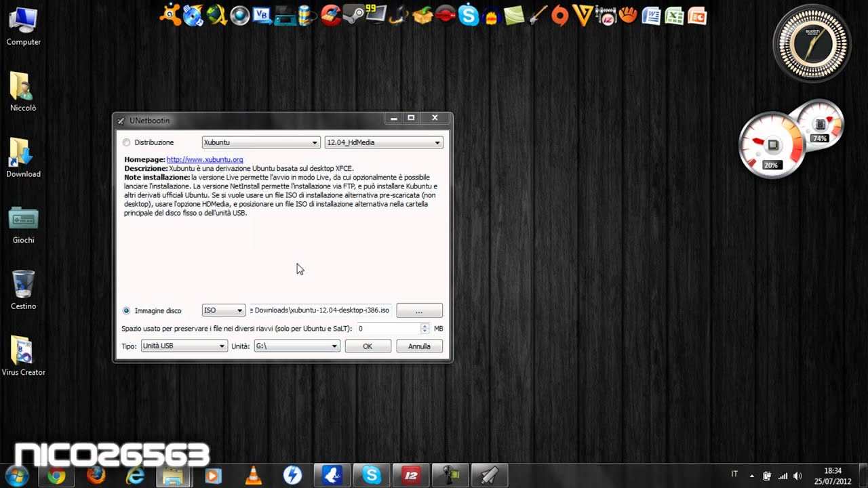The height and width of the screenshot is (488, 868).
Task: Open Windows Media Player in taskbar
Action: point(214,476)
